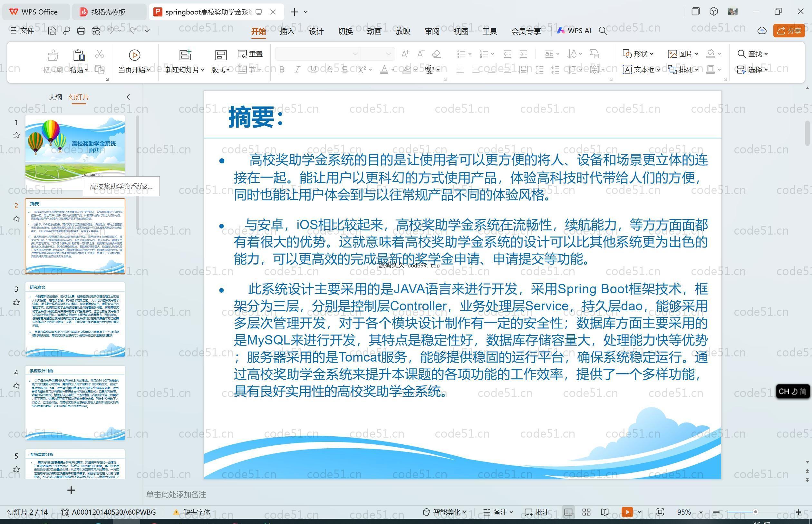The width and height of the screenshot is (812, 524).
Task: Click the Save icon in quick access toolbar
Action: 52,31
